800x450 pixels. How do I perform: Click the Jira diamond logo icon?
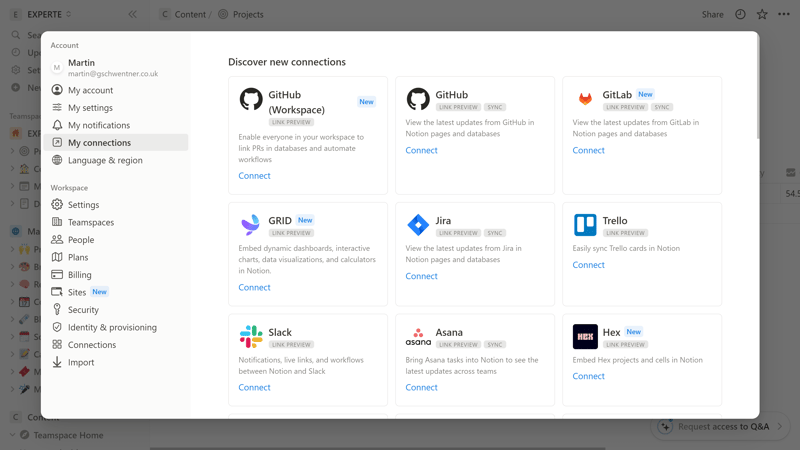[418, 225]
